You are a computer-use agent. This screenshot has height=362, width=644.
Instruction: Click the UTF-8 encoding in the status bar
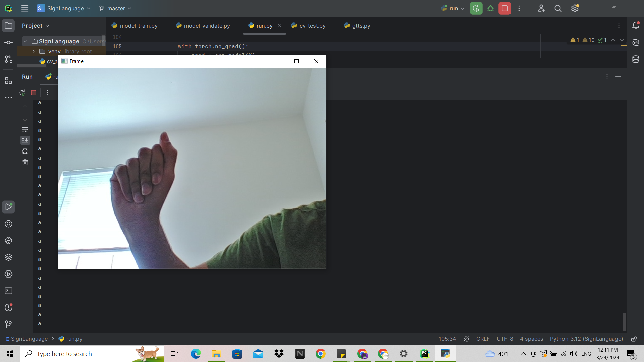504,339
